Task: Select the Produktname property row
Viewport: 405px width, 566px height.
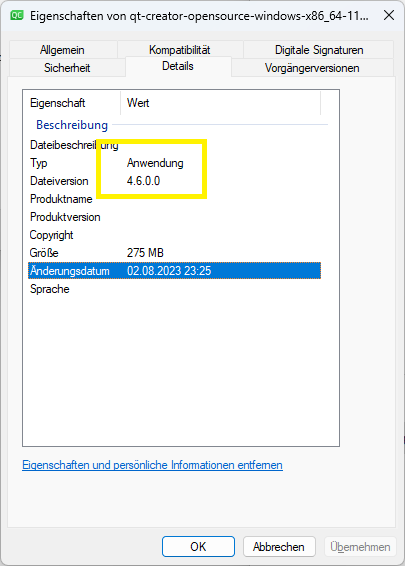Action: point(174,199)
